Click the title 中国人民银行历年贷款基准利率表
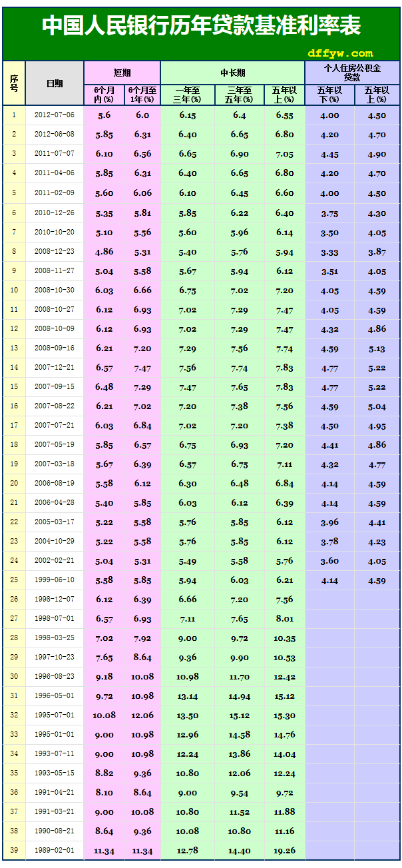402x868 pixels. (201, 26)
